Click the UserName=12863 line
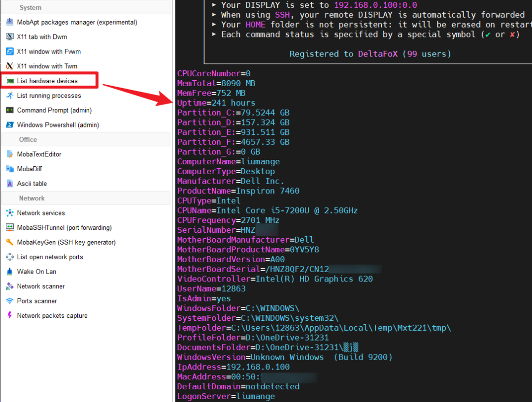The width and height of the screenshot is (532, 402). pyautogui.click(x=211, y=289)
